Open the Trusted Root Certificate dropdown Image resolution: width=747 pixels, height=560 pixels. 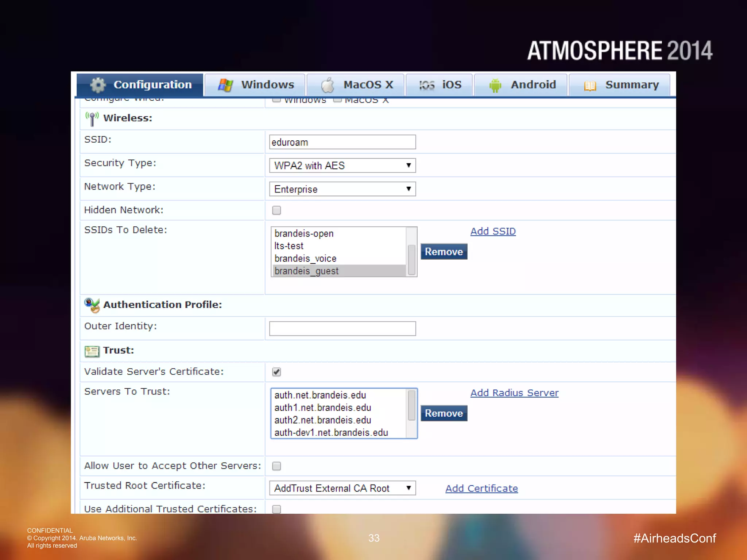pyautogui.click(x=342, y=488)
